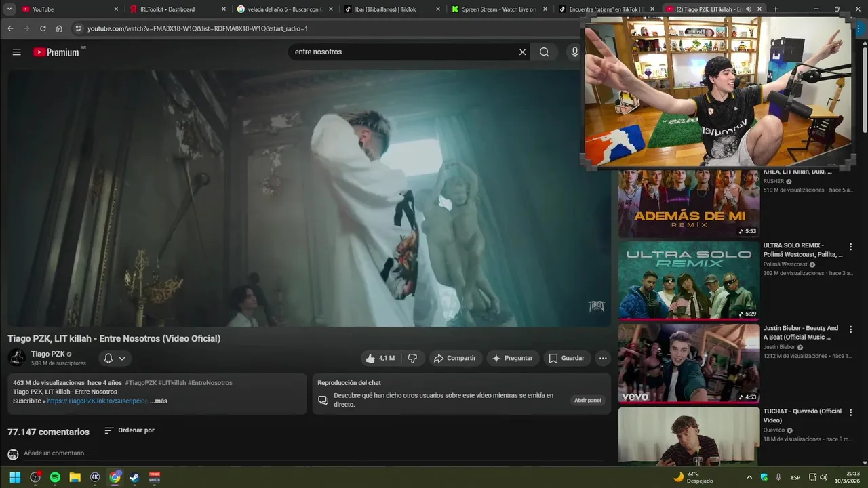Open the TUCHAT Quevedo video thumbnail
Image resolution: width=868 pixels, height=488 pixels.
pyautogui.click(x=689, y=436)
